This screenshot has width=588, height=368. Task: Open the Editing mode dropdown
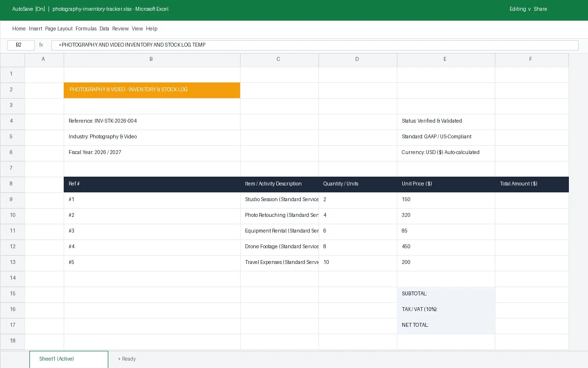click(520, 9)
